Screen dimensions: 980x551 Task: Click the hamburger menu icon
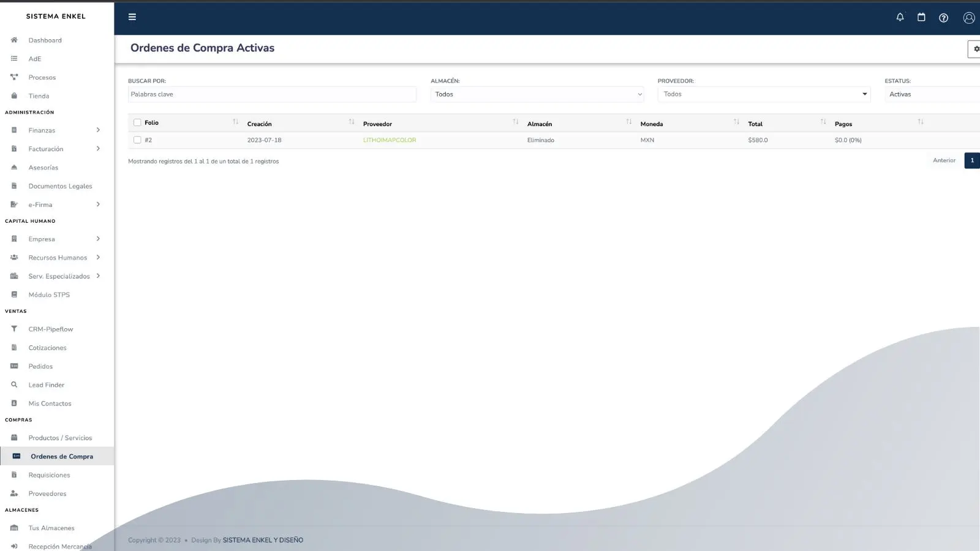tap(132, 17)
